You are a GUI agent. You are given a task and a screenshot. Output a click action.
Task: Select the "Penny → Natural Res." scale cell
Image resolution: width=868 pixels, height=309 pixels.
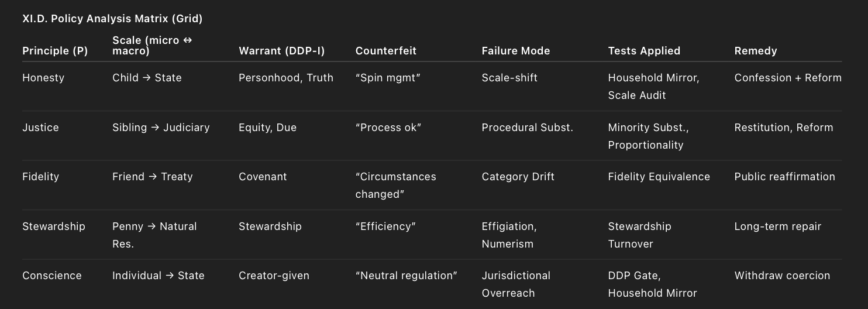154,235
